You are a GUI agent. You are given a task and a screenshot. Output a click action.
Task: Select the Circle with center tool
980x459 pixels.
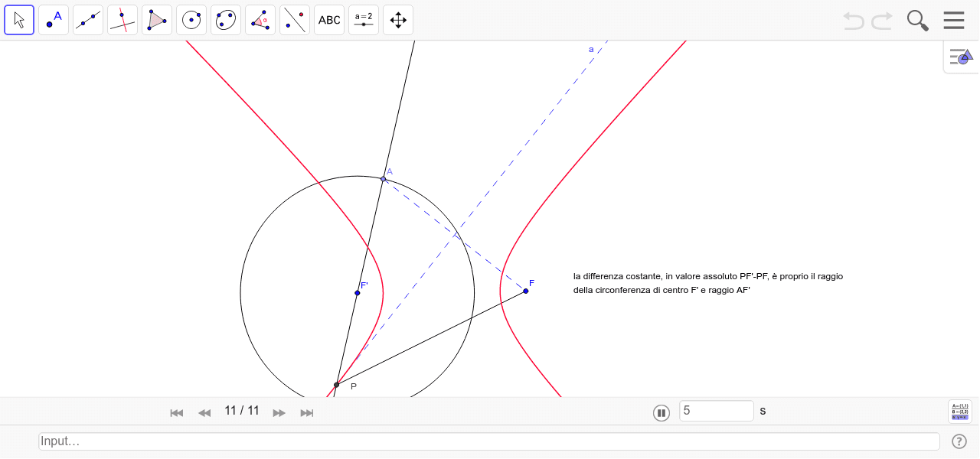[x=191, y=20]
